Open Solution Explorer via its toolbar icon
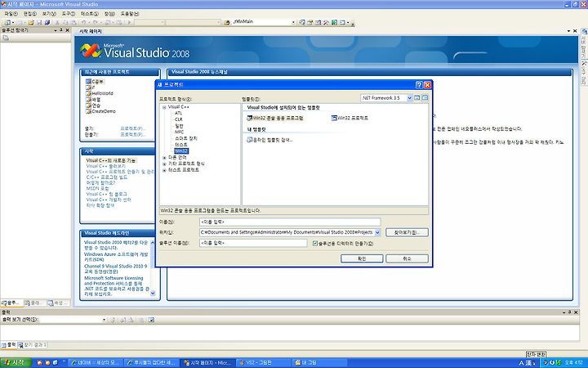 coord(302,23)
